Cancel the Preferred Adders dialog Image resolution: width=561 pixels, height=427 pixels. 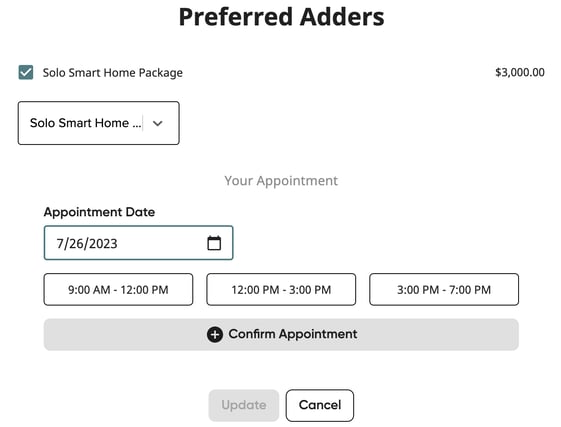(x=320, y=405)
